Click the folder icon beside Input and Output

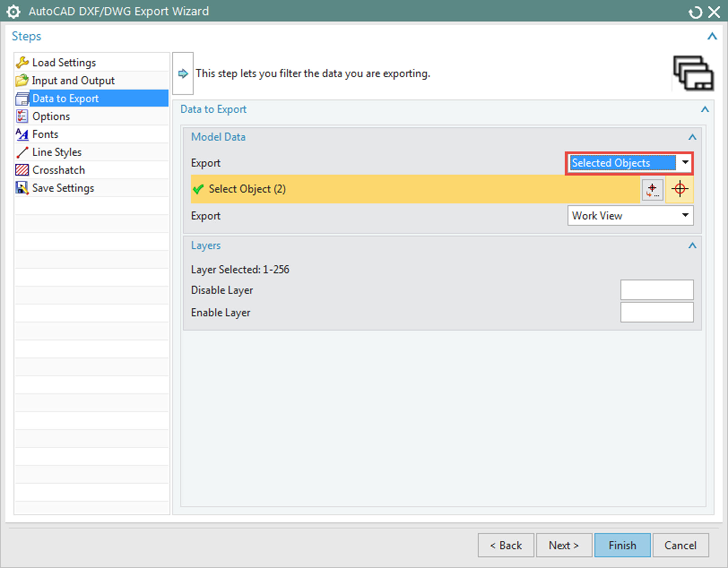(x=22, y=80)
